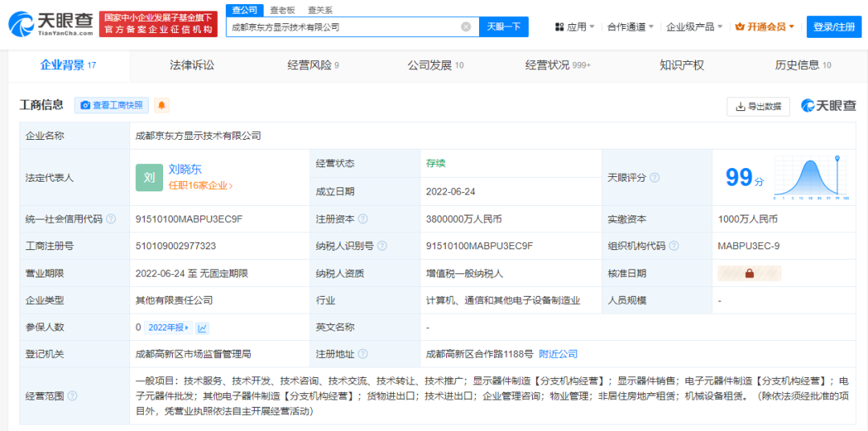Click the locked 核准日期 lock icon
Image resolution: width=868 pixels, height=431 pixels.
(x=749, y=273)
